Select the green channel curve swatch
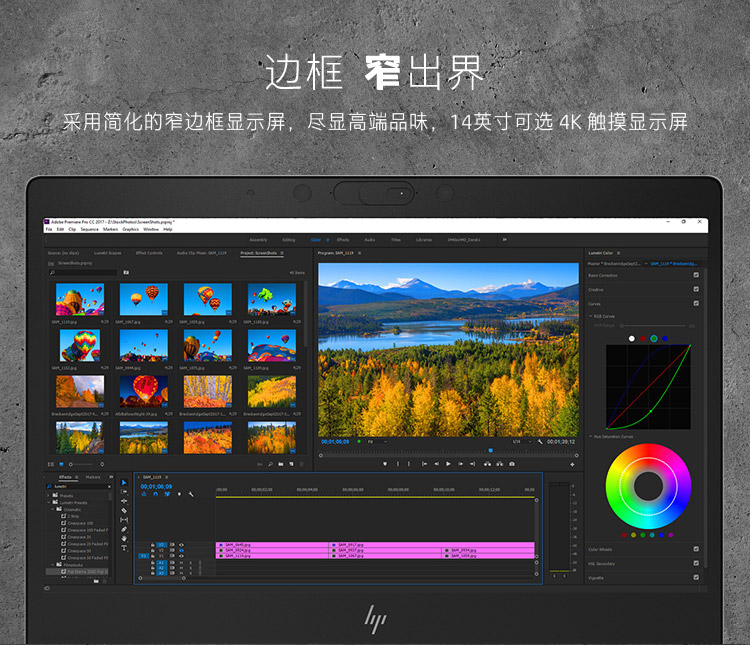 (x=654, y=339)
